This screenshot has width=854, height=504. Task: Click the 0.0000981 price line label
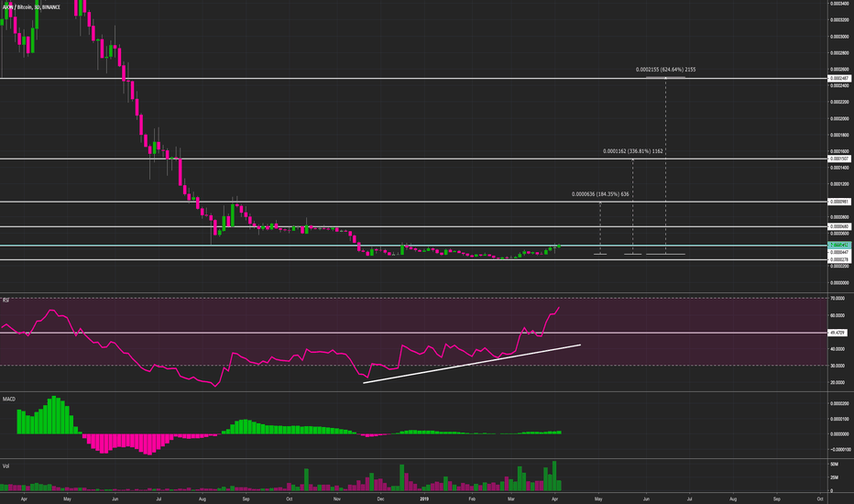838,202
